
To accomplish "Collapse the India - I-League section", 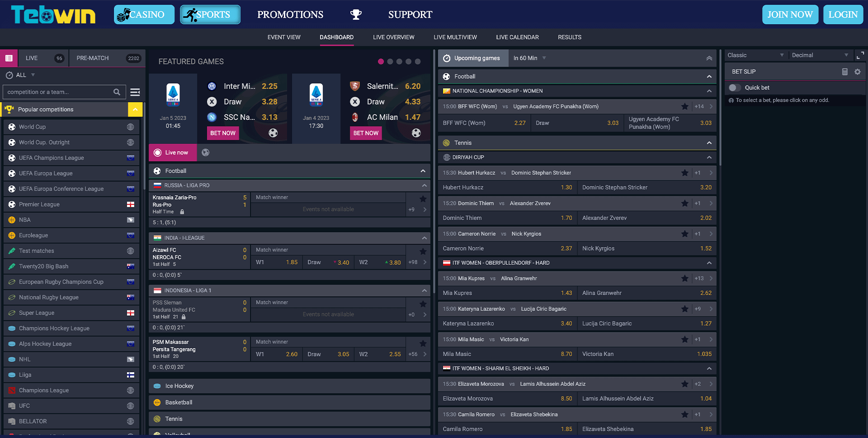I will tap(424, 238).
